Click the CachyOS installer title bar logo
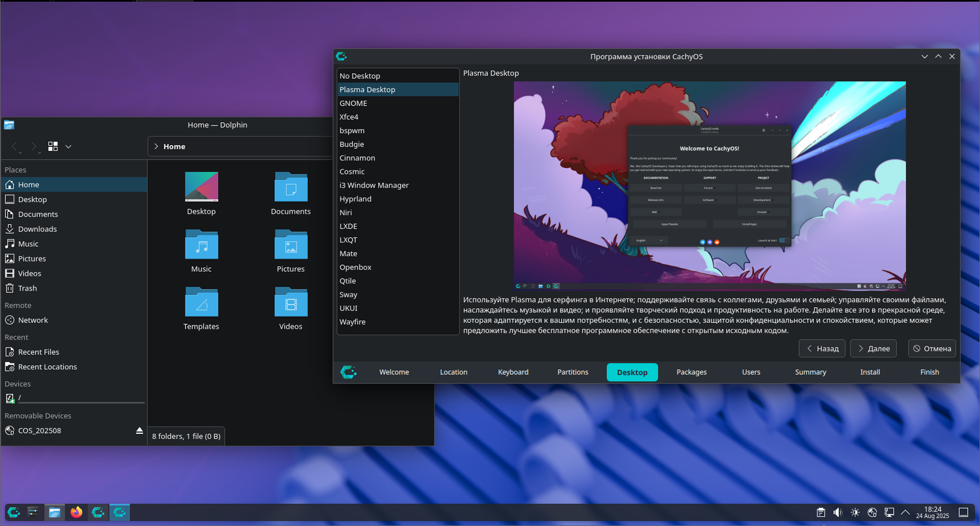Image resolution: width=980 pixels, height=526 pixels. 341,56
